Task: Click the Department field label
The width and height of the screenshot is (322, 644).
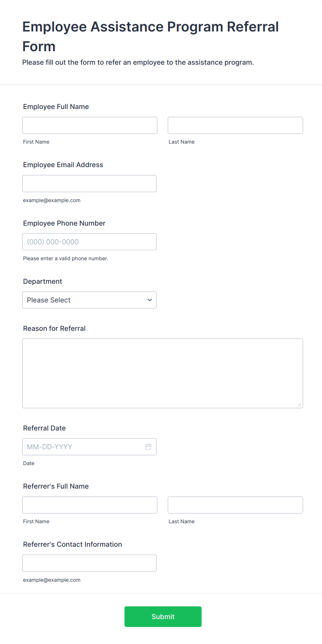Action: coord(43,281)
